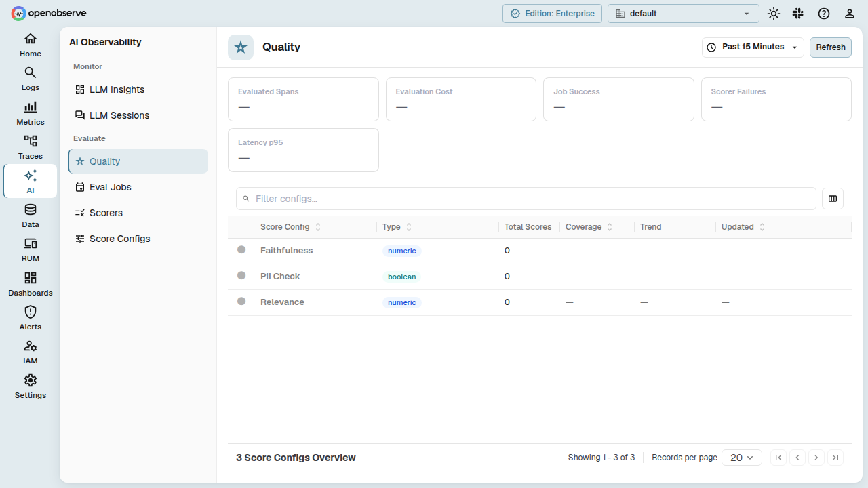The height and width of the screenshot is (488, 868).
Task: Open the user profile icon
Action: pos(850,14)
